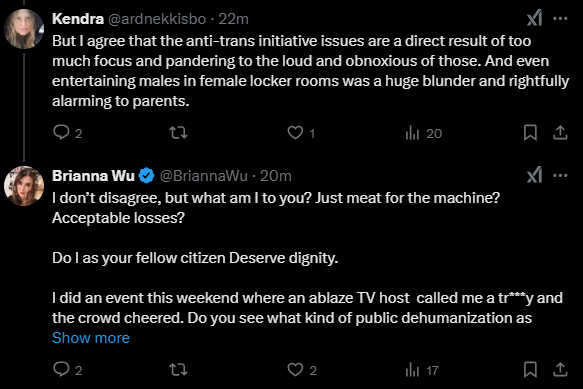Open Grok icon on Brianna Wu's post
The image size is (583, 389).
[x=534, y=175]
